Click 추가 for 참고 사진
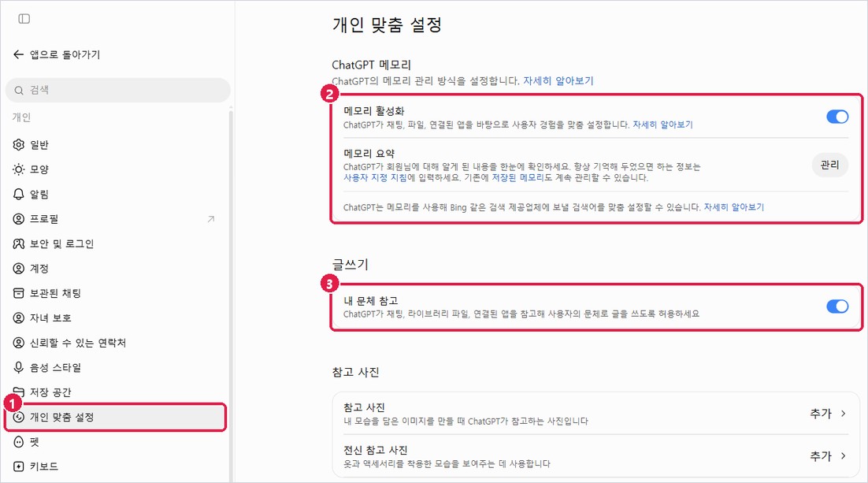 click(x=821, y=413)
